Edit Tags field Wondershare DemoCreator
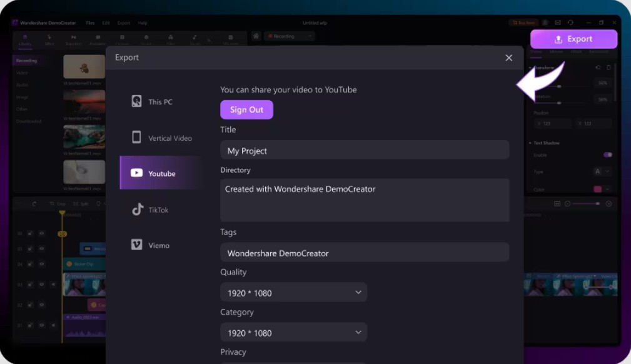The height and width of the screenshot is (364, 631). coord(365,253)
